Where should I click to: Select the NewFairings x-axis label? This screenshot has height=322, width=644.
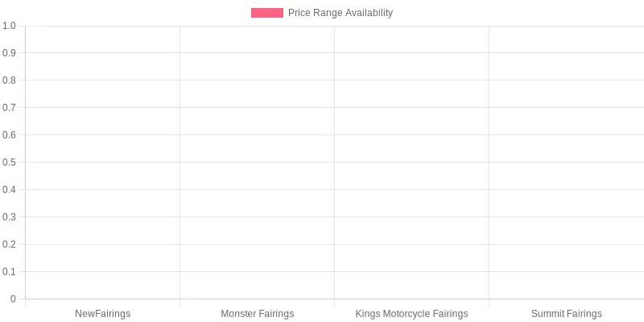pyautogui.click(x=103, y=314)
